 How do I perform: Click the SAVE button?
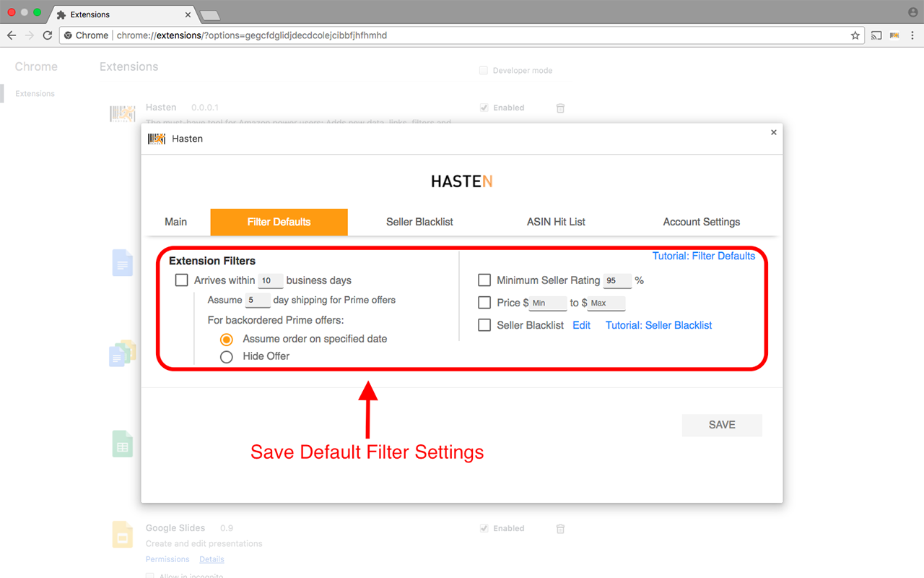(722, 425)
